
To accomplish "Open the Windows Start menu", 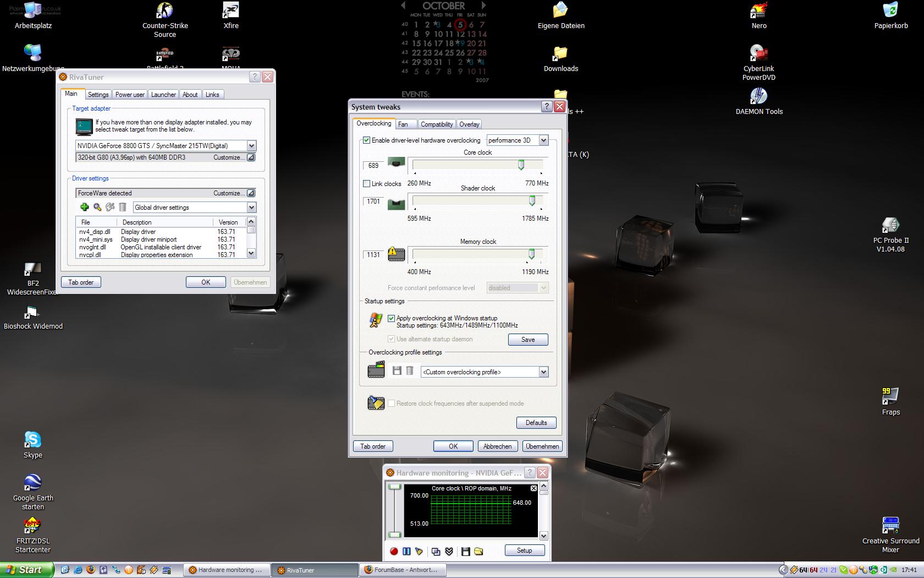I will pyautogui.click(x=27, y=570).
